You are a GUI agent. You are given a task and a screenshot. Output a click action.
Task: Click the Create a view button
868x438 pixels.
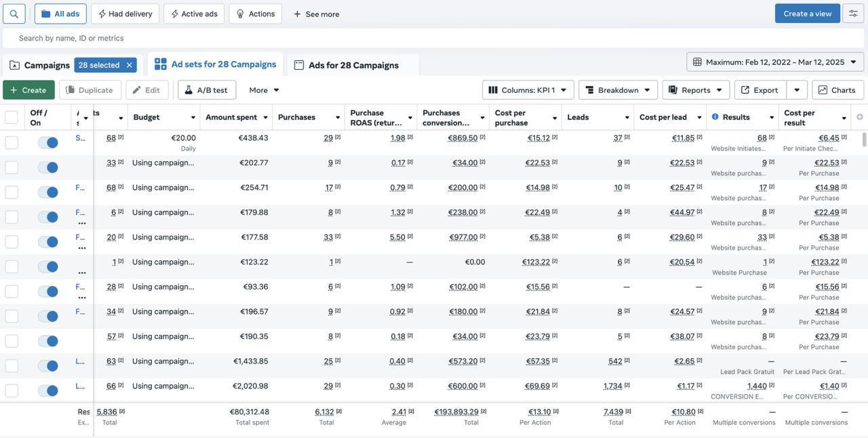click(x=808, y=14)
